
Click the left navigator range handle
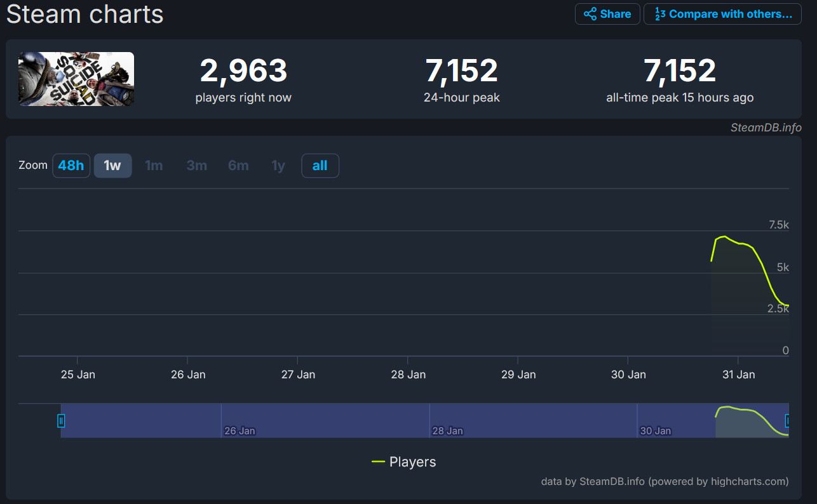tap(61, 420)
